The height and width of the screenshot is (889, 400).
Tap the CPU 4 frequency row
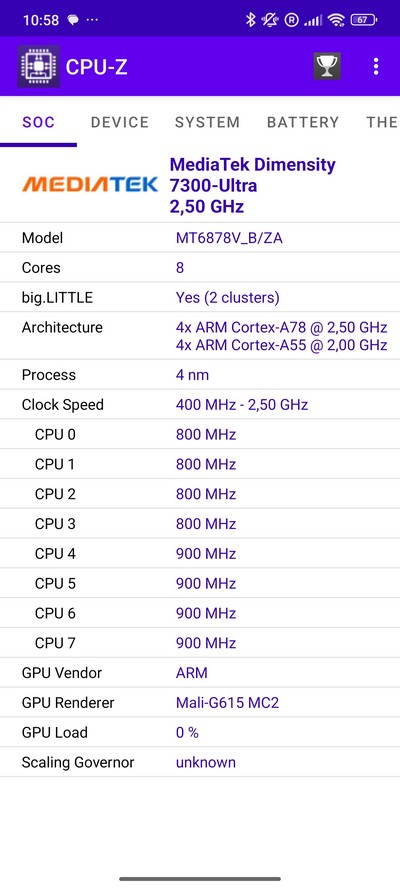click(x=200, y=554)
